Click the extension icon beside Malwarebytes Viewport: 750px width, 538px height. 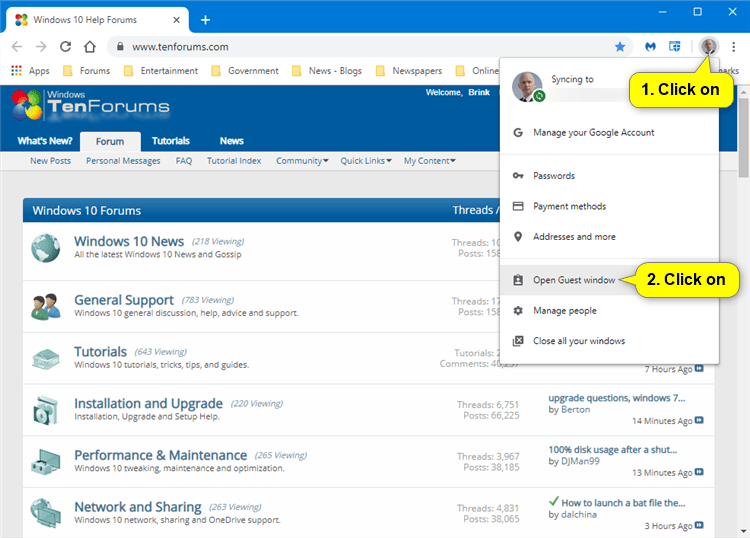click(674, 46)
